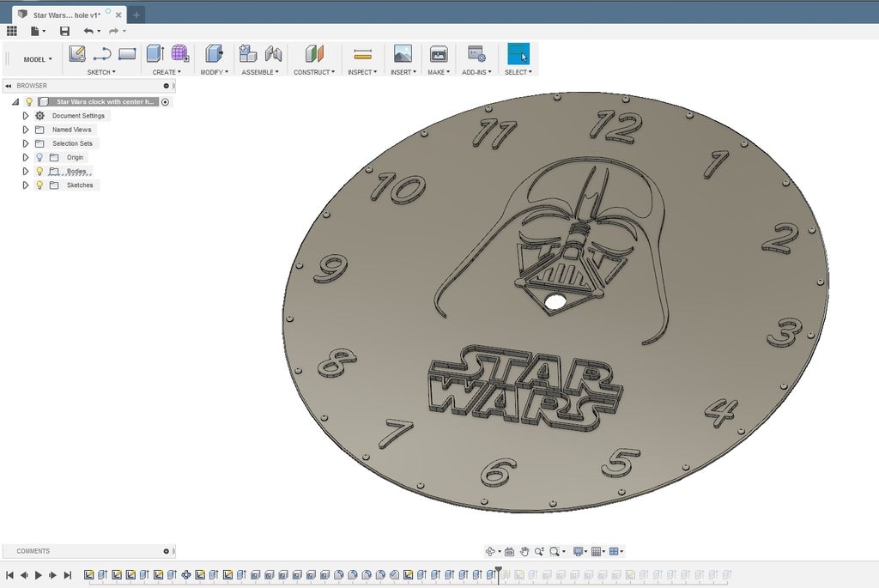Open the Display Settings monitor icon

coord(578,552)
